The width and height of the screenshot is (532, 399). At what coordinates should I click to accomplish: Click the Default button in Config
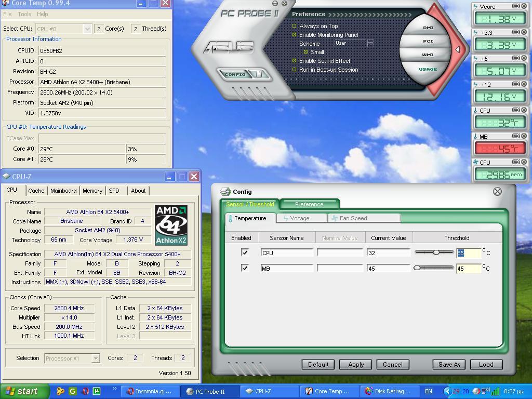point(318,364)
